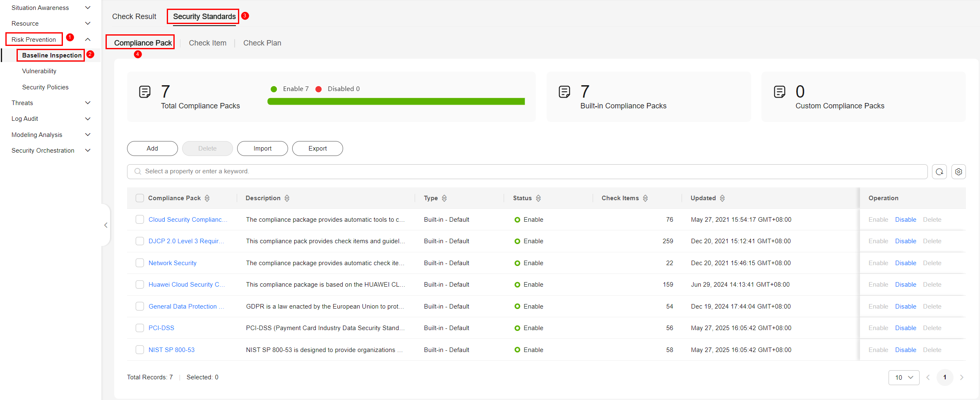
Task: Click the Add button
Action: 152,149
